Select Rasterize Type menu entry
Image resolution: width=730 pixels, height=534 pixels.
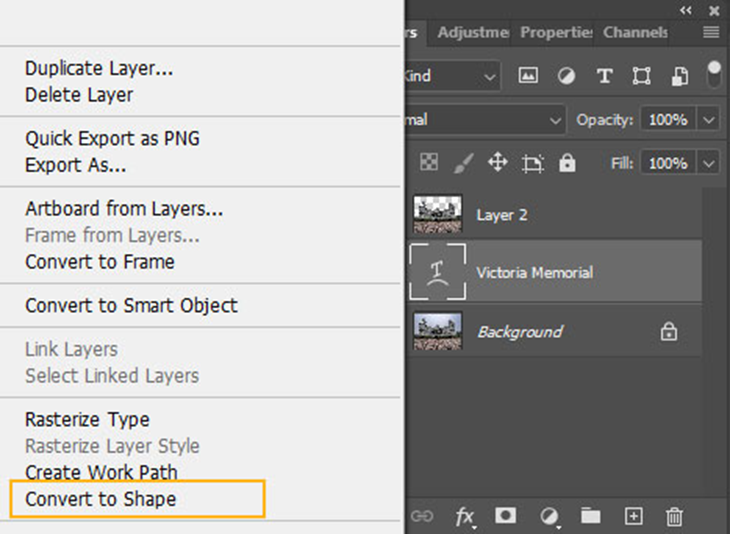click(x=87, y=420)
